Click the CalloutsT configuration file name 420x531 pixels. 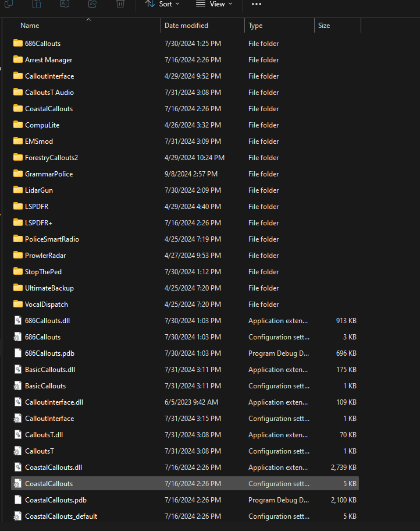tap(40, 451)
